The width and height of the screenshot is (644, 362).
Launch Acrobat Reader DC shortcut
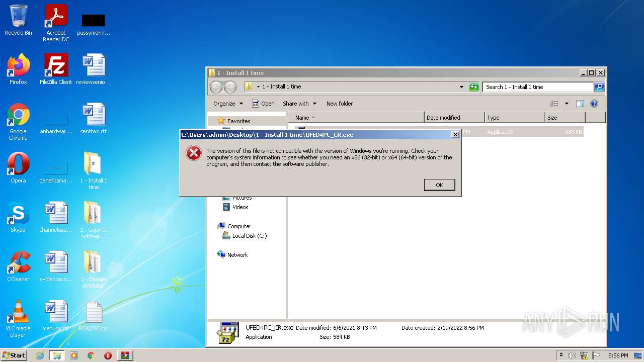56,23
